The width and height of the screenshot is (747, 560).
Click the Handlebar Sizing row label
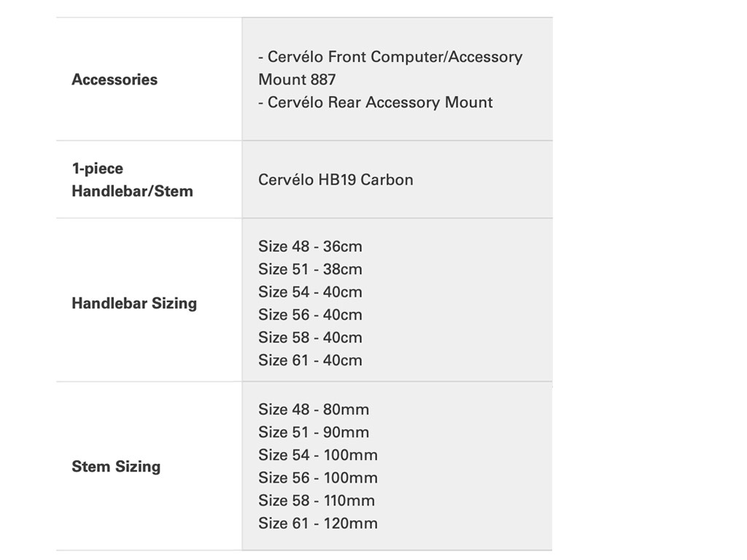pyautogui.click(x=134, y=303)
